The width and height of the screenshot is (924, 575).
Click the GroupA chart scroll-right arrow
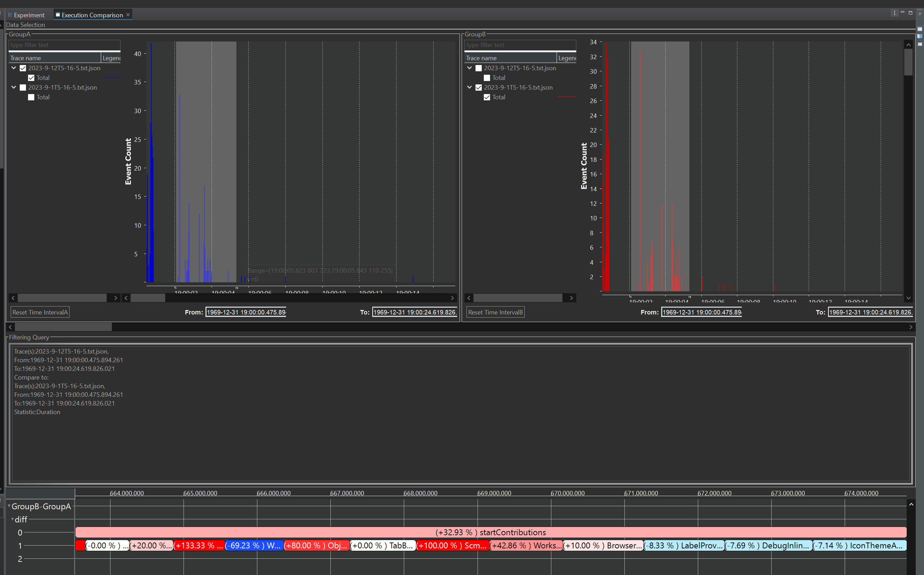(x=452, y=298)
